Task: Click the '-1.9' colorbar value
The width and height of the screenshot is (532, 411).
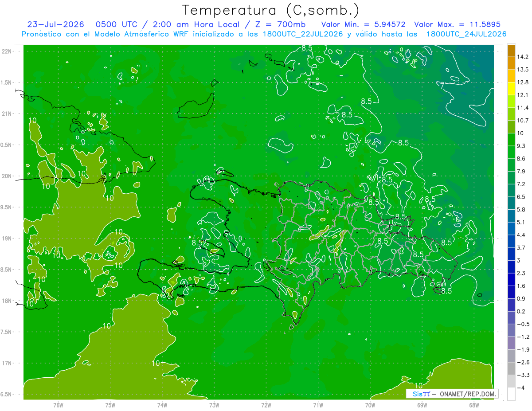Action: pyautogui.click(x=523, y=350)
